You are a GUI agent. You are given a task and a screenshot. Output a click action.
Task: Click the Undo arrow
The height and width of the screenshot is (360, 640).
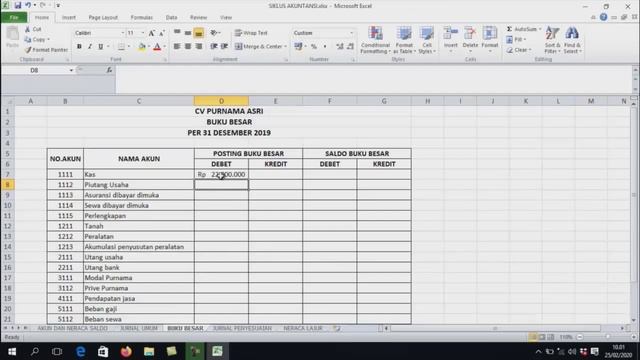[x=28, y=5]
